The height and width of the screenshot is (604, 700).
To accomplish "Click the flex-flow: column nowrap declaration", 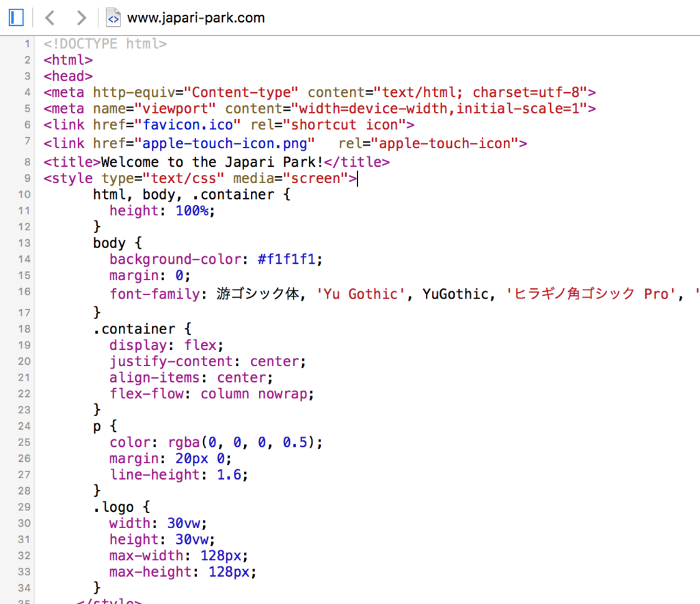I will click(x=212, y=394).
